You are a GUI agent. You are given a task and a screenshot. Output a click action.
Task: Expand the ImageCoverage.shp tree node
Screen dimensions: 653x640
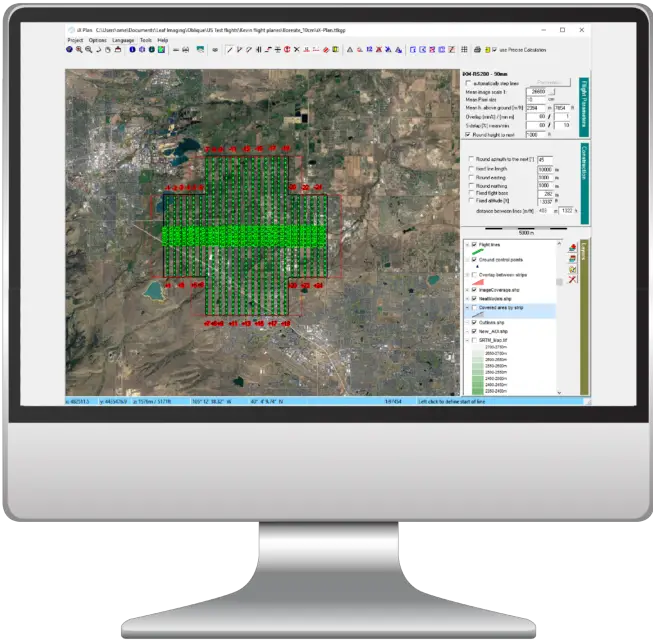coord(467,290)
